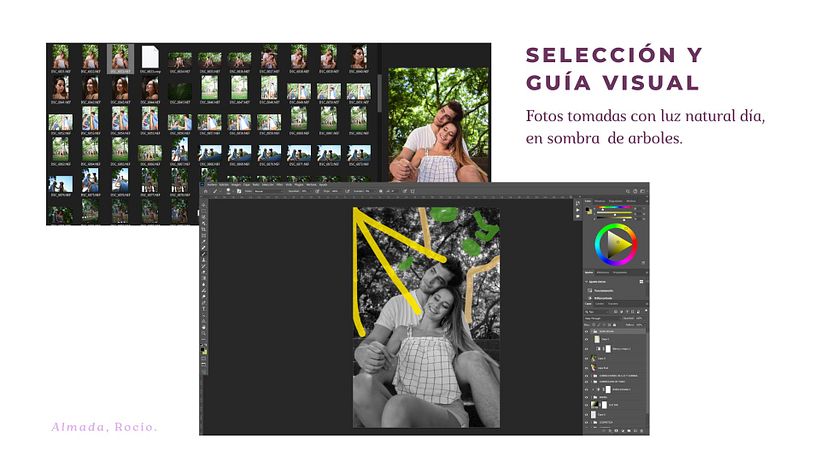The height and width of the screenshot is (461, 820).
Task: Select the Lasso tool
Action: (x=204, y=215)
